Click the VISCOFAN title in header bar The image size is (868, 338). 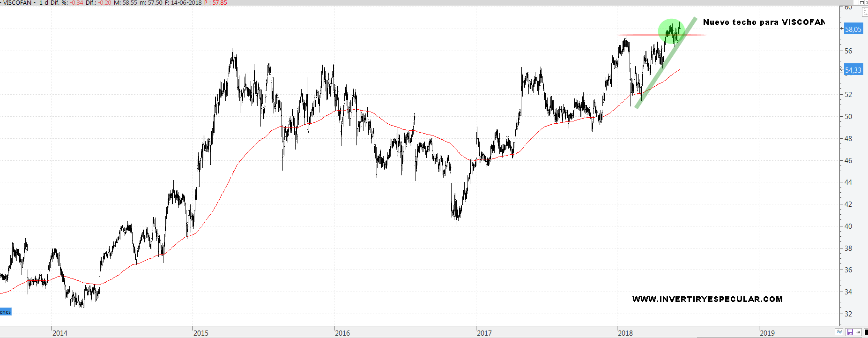coord(17,3)
